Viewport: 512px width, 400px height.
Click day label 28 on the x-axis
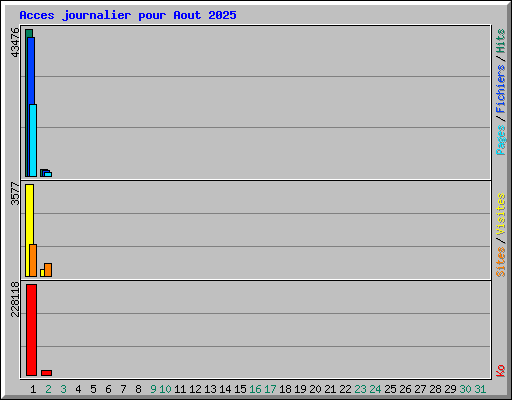(x=435, y=389)
